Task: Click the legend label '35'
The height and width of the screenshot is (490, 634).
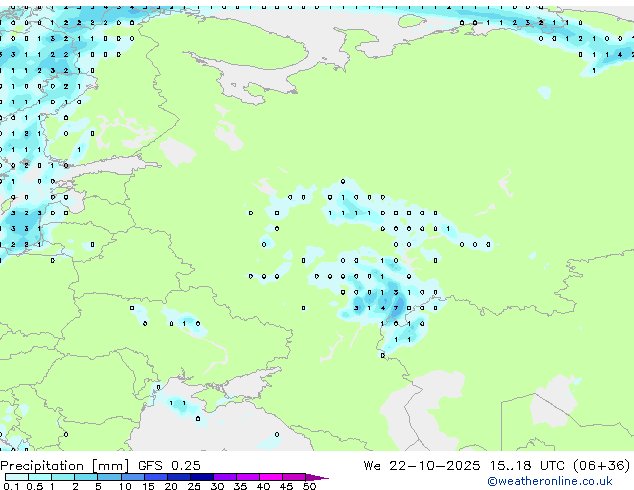Action: pos(240,486)
